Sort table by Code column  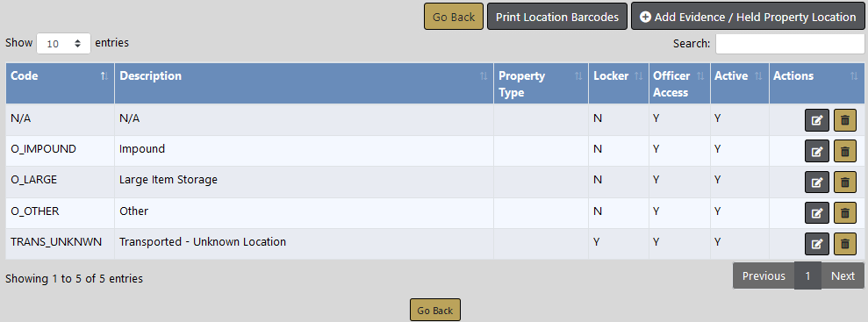click(x=60, y=83)
